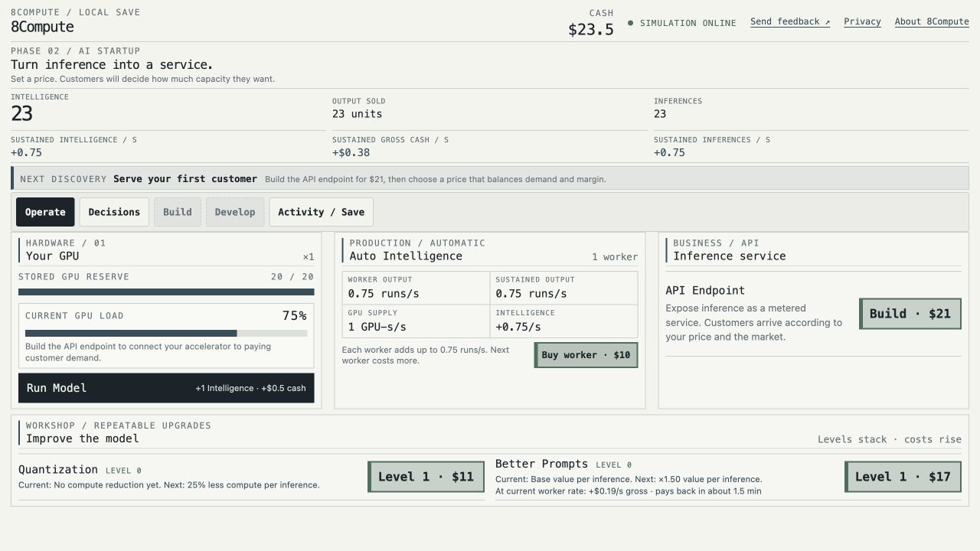980x551 pixels.
Task: Go to Activity / Save tab
Action: [321, 212]
